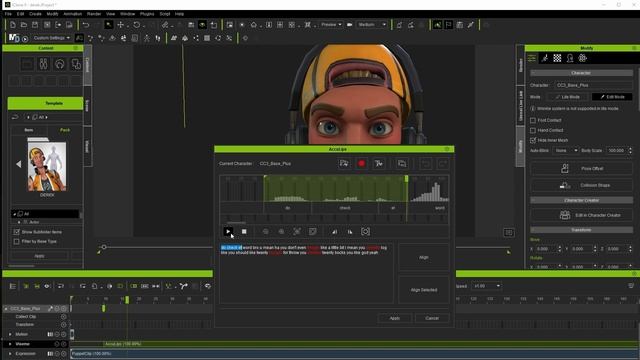Expand the Viseme track
Screen dimensions: 640x360
pos(10,344)
